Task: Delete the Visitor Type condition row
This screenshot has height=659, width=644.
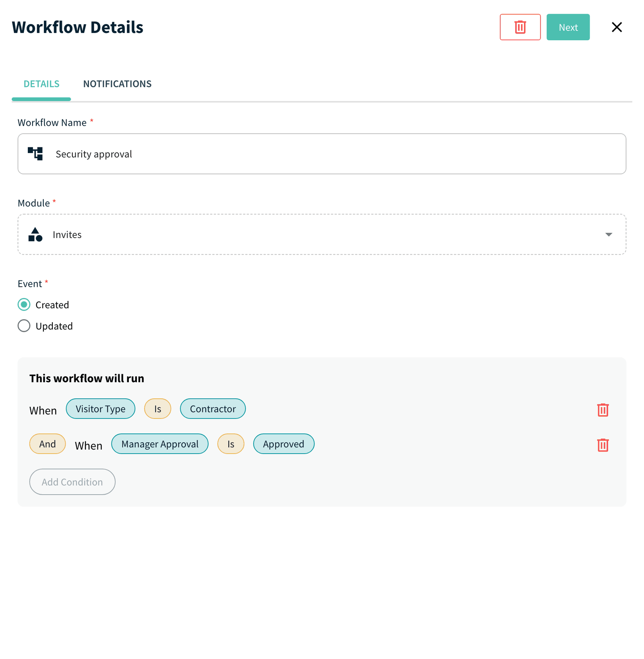Action: pos(603,410)
